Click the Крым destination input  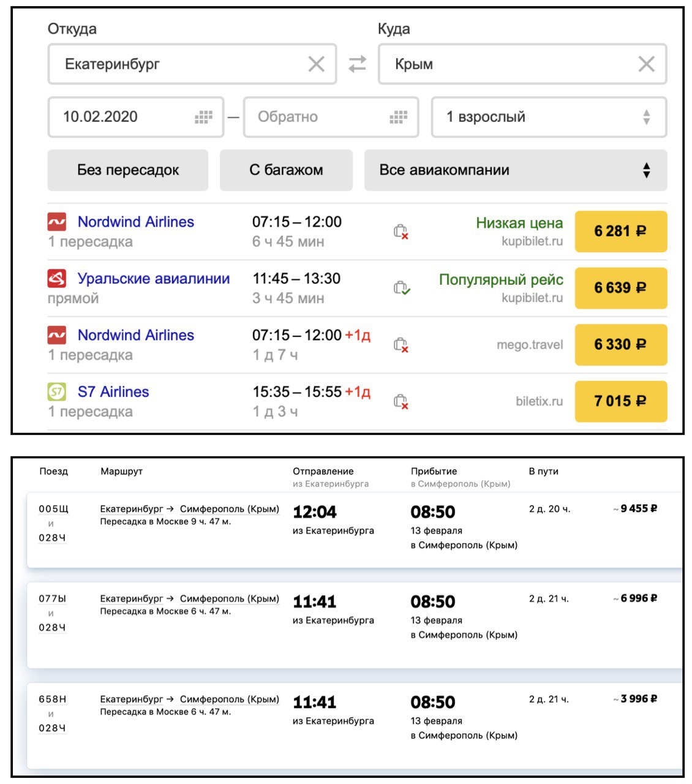tap(522, 64)
